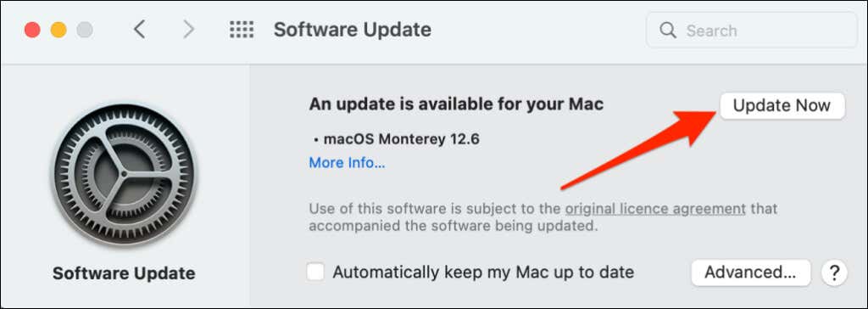Click the yellow minimize window button
The width and height of the screenshot is (868, 309).
[x=58, y=30]
